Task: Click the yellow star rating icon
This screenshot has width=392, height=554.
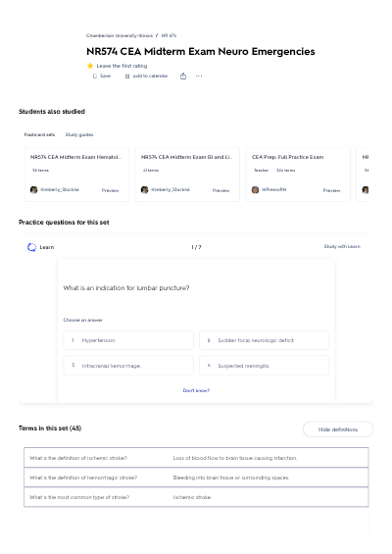Action: [x=90, y=66]
